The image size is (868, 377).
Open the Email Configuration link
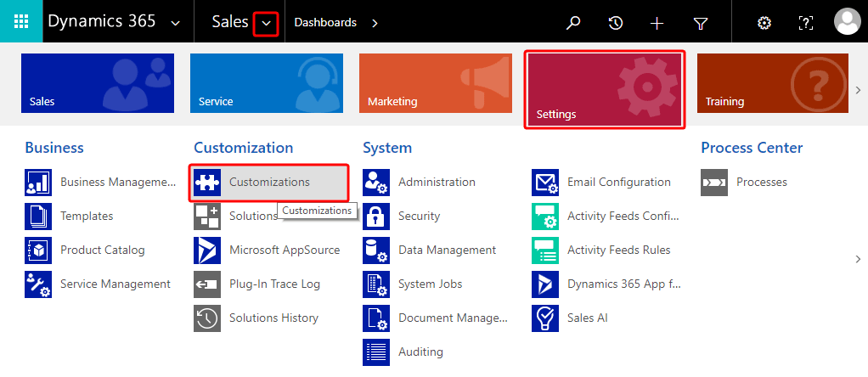619,183
